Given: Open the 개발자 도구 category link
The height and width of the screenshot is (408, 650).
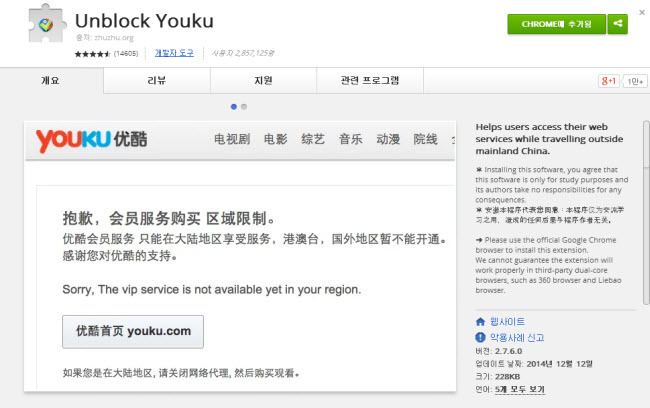Looking at the screenshot, I should coord(174,52).
